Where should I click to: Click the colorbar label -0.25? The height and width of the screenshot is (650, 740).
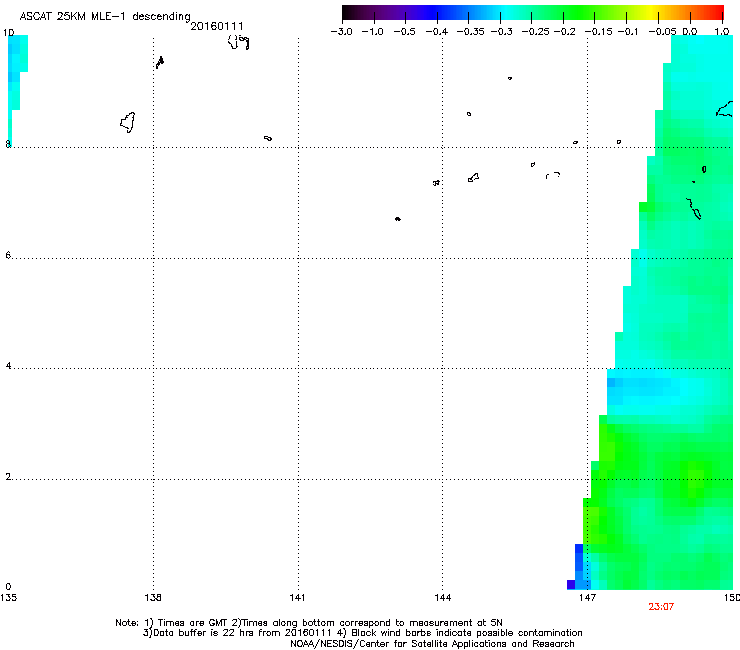pyautogui.click(x=536, y=32)
